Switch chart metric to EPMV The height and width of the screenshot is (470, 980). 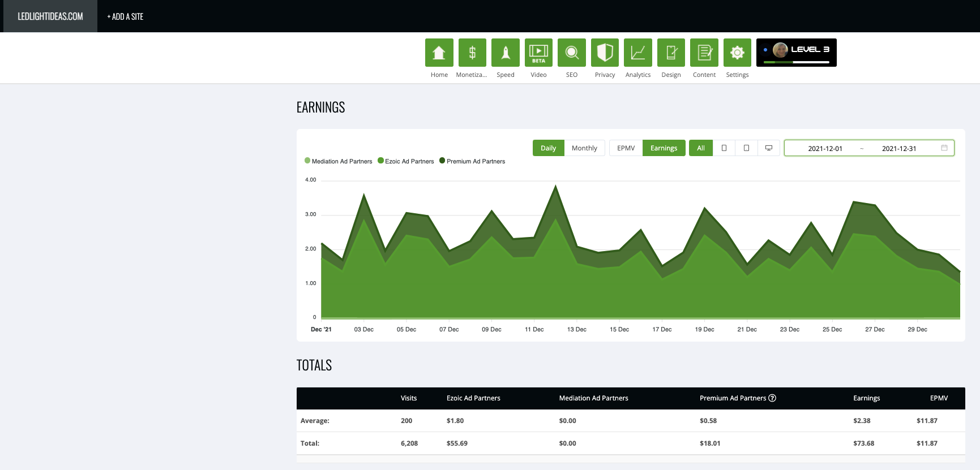(626, 148)
